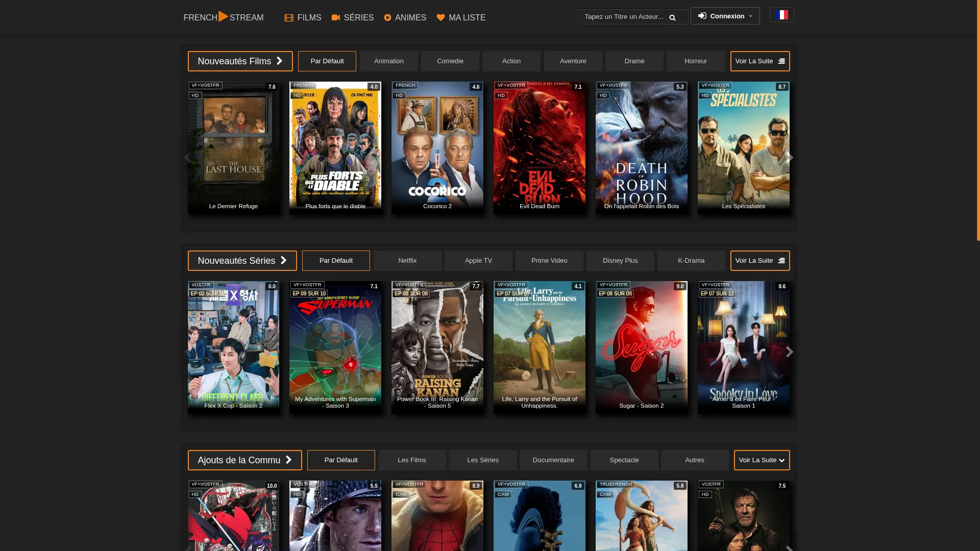Open Le Dernier Refuge film poster
This screenshot has height=551, width=980.
point(233,148)
